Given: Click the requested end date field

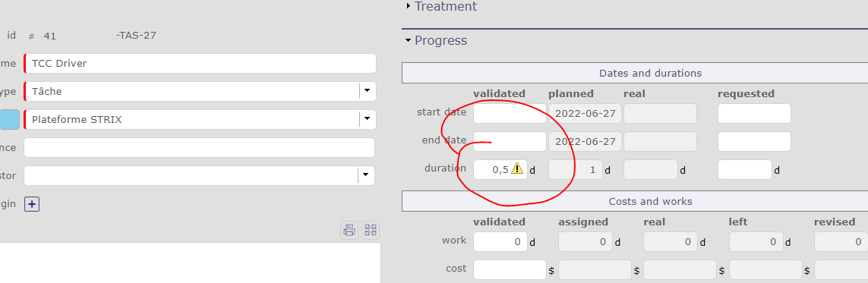Looking at the screenshot, I should tap(754, 141).
